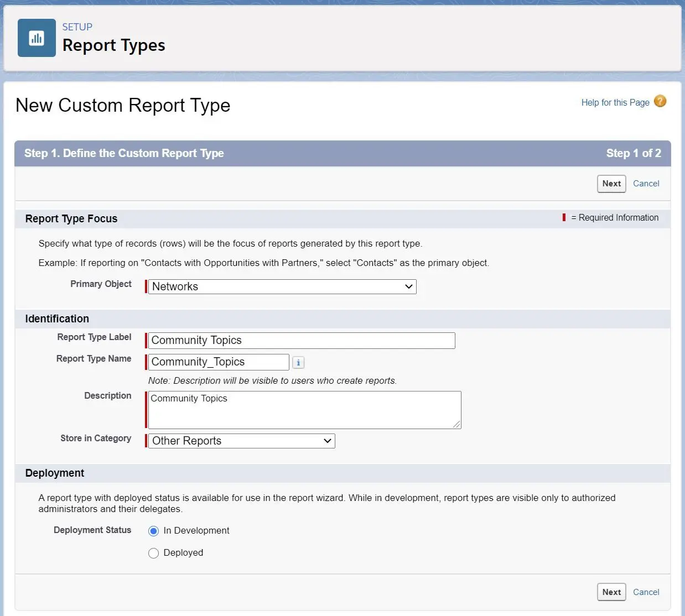Click the 'Identification' section heading

coord(57,319)
